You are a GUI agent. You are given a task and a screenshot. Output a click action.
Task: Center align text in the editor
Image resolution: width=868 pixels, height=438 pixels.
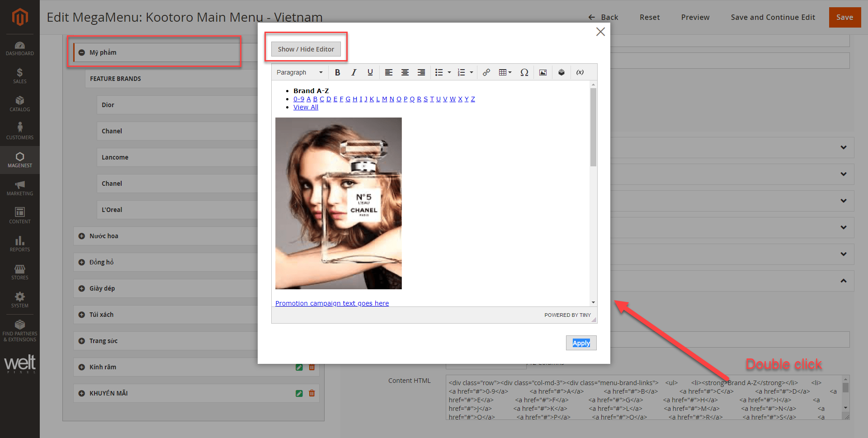[405, 72]
